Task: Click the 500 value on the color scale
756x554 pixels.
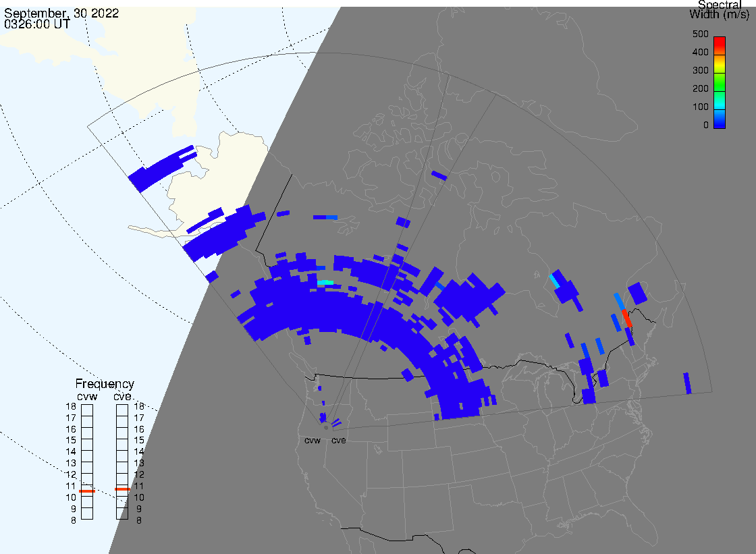Action: coord(700,34)
